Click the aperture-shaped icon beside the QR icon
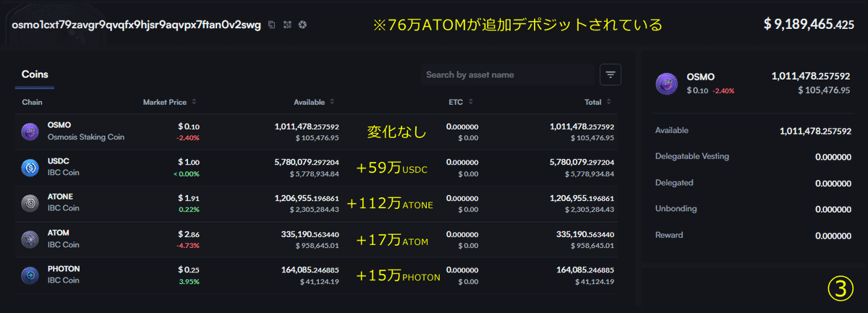Screen dimensions: 868x313 (302, 25)
